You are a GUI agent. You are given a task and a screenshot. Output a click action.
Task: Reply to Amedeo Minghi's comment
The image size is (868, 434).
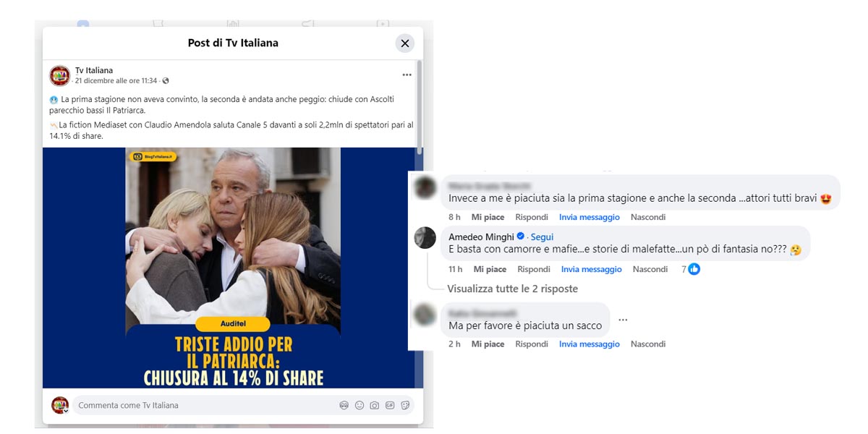tap(534, 269)
